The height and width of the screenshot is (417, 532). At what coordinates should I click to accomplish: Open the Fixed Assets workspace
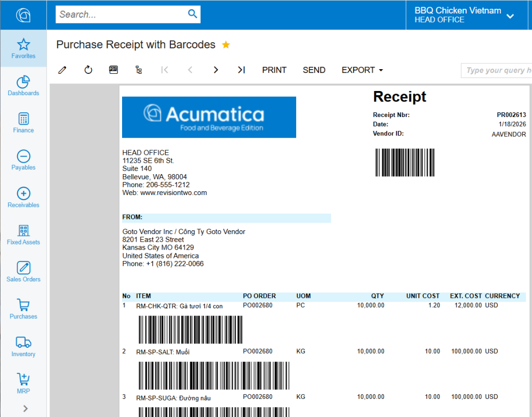23,234
